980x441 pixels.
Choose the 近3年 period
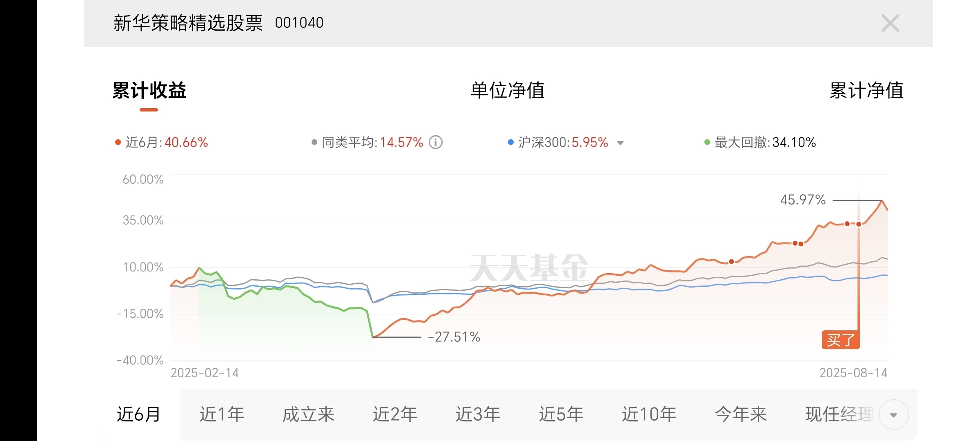tap(478, 414)
